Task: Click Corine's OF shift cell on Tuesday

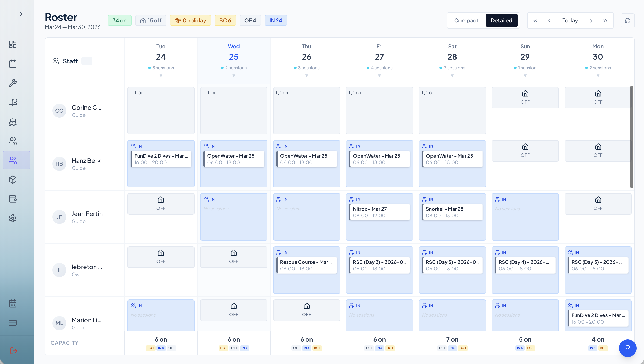Action: [x=161, y=111]
